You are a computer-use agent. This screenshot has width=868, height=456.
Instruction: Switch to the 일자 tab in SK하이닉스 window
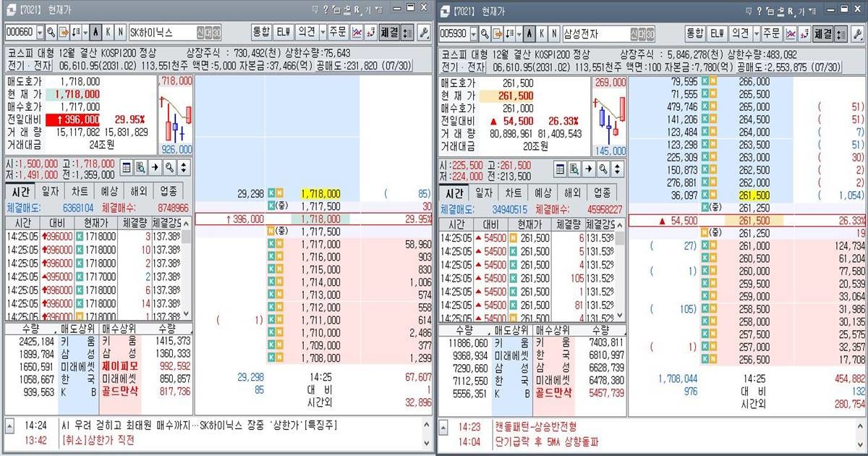pos(49,193)
